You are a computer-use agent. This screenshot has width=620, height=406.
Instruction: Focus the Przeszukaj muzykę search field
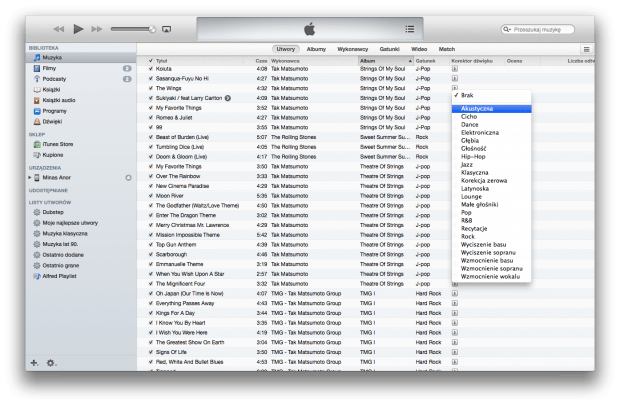pyautogui.click(x=538, y=29)
